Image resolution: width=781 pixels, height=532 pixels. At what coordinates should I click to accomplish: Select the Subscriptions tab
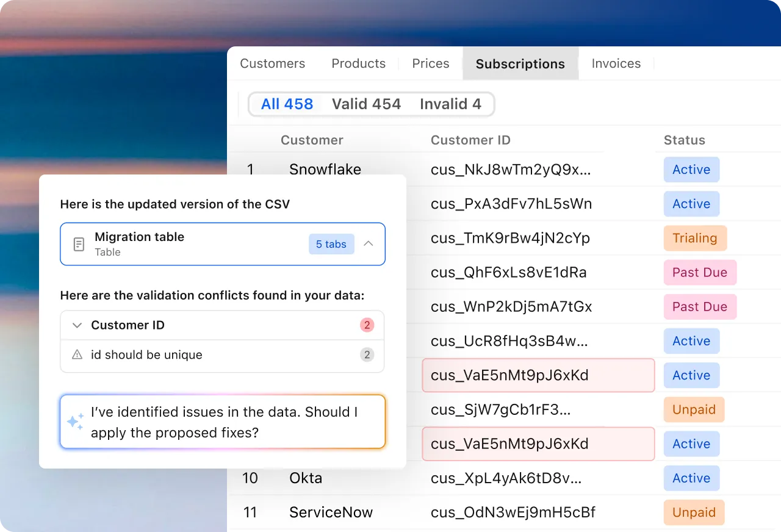tap(520, 63)
